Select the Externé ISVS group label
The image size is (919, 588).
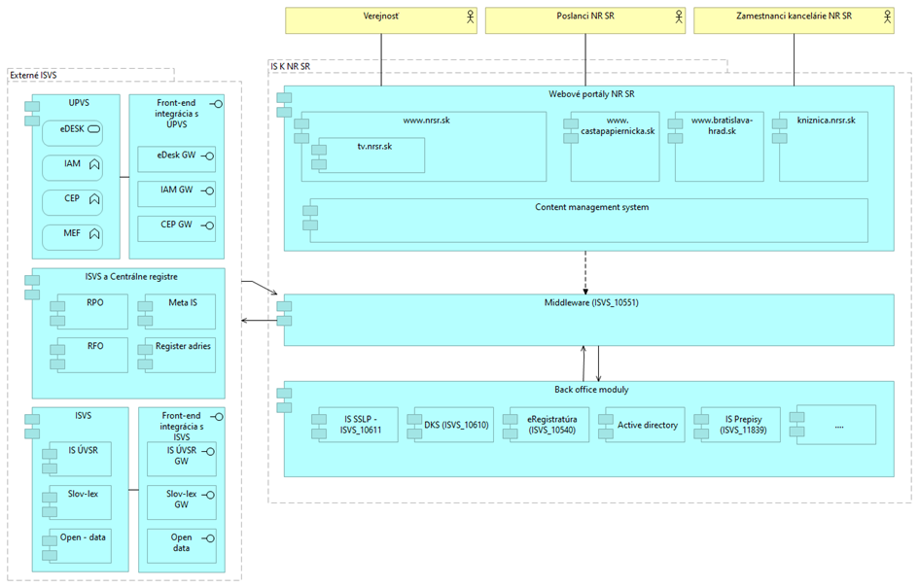33,75
